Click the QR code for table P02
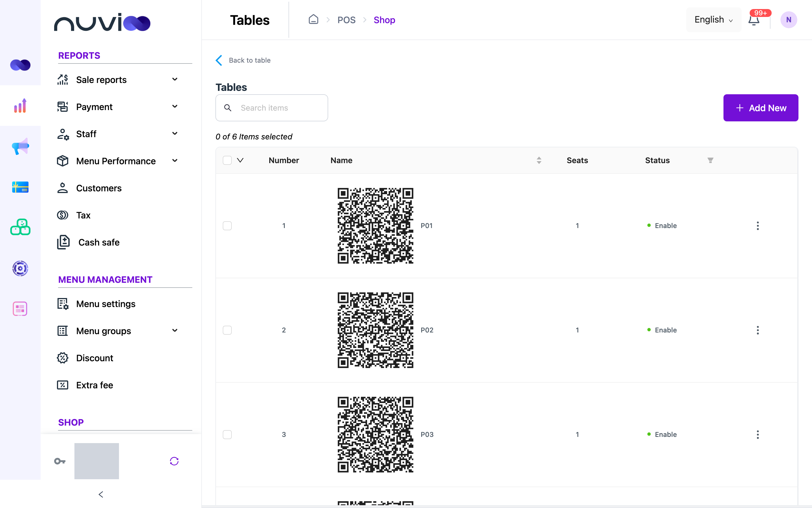The width and height of the screenshot is (812, 508). click(x=375, y=330)
